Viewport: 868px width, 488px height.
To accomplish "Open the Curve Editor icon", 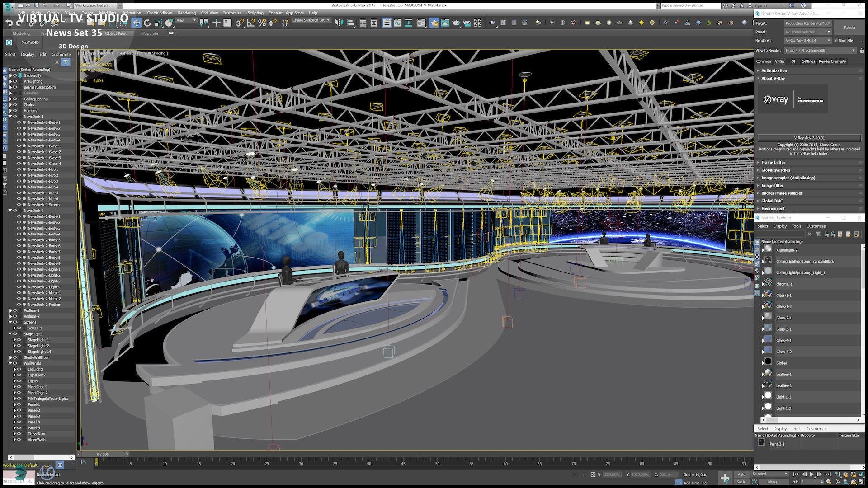I will click(x=397, y=23).
